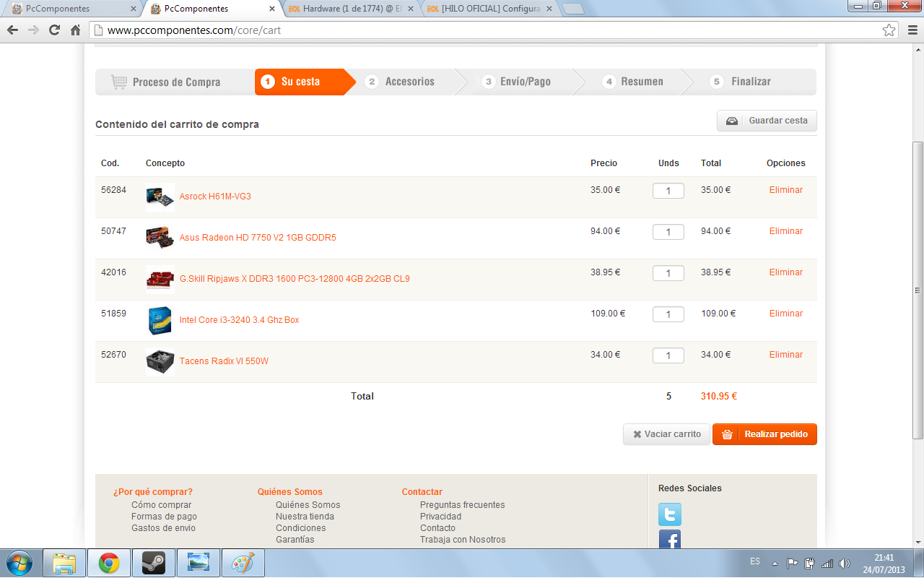This screenshot has width=924, height=578.
Task: Launch Steam from the taskbar
Action: tap(154, 563)
